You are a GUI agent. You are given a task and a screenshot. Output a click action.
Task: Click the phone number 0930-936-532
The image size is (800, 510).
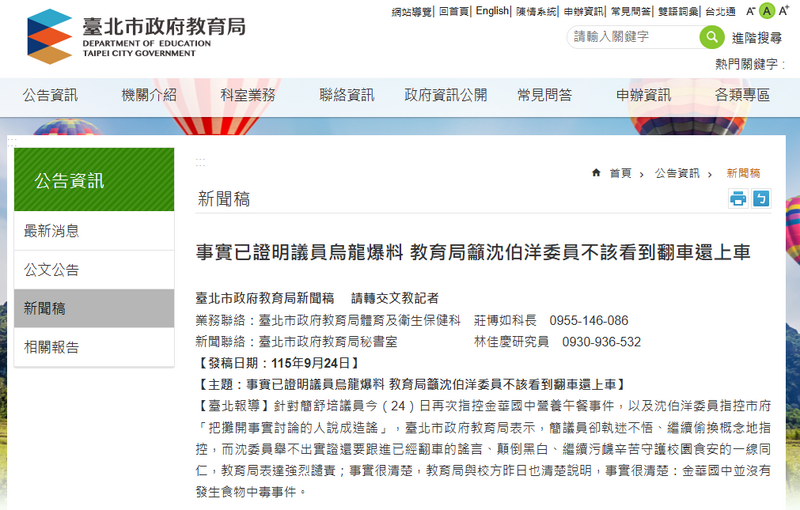[602, 342]
